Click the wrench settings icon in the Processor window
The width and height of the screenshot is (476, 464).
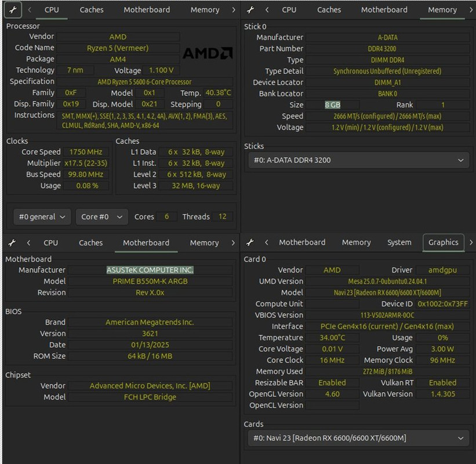[13, 10]
